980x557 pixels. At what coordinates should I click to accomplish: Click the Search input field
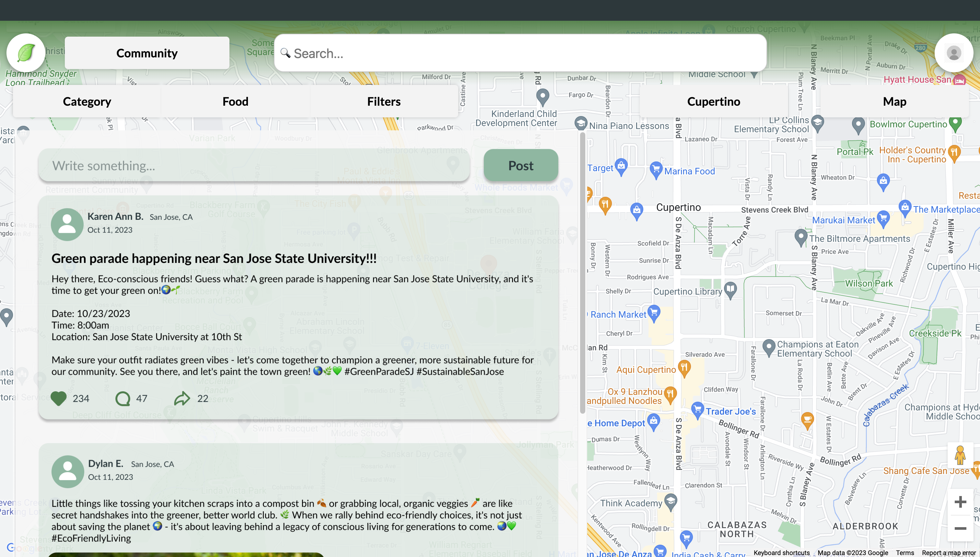coord(520,53)
